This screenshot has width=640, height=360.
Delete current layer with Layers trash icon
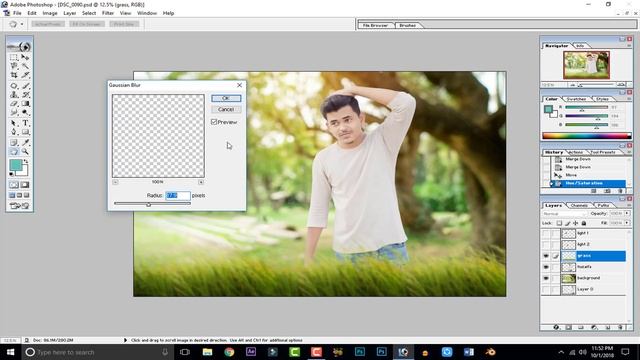coord(620,327)
